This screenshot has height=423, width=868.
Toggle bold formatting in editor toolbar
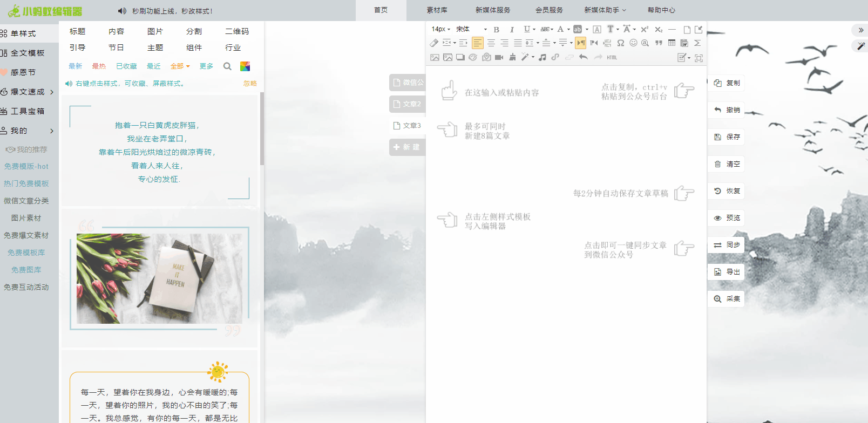(x=497, y=29)
